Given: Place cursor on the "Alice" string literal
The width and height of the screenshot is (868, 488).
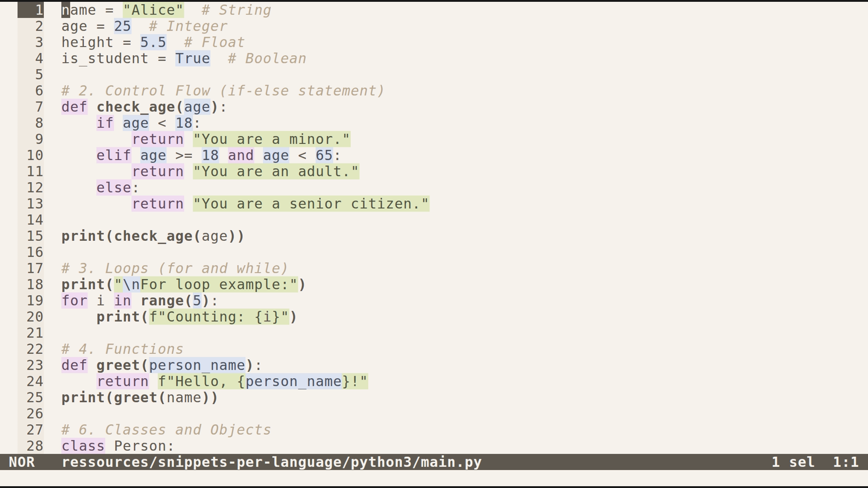Looking at the screenshot, I should coord(154,9).
